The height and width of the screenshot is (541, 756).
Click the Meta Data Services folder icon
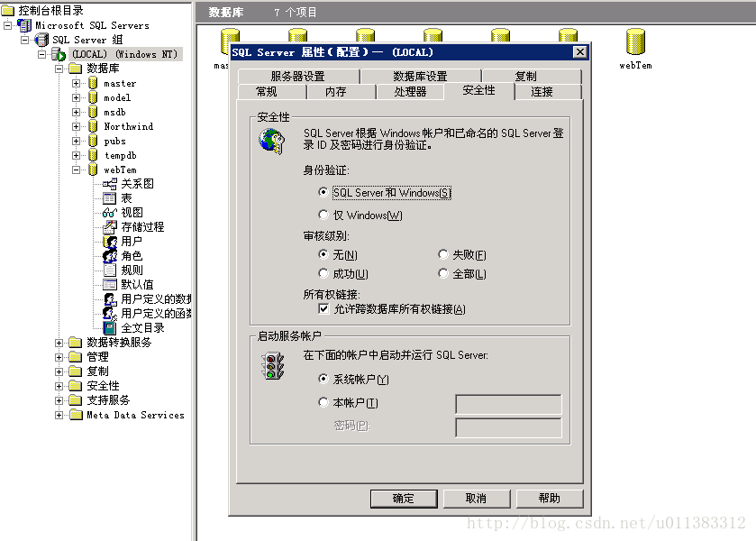(x=76, y=415)
